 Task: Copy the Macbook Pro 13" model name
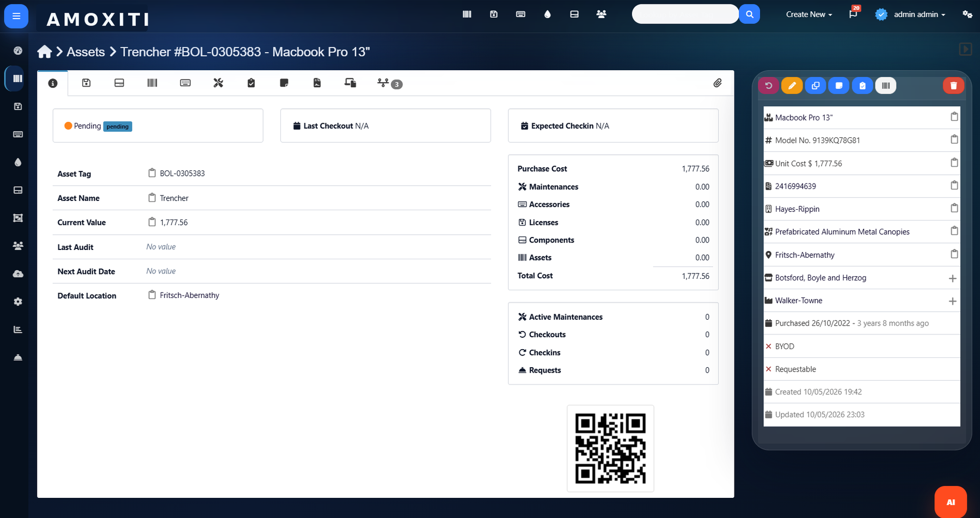(x=954, y=117)
